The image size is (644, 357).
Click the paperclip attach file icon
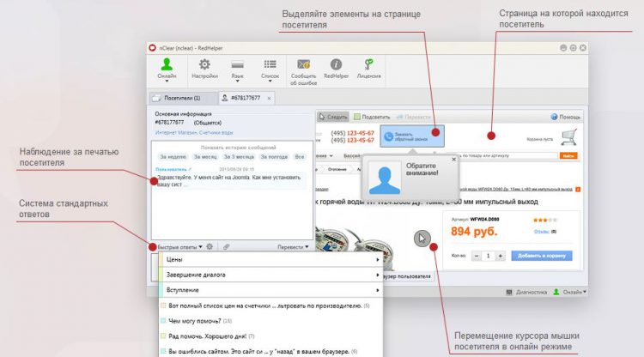[226, 247]
